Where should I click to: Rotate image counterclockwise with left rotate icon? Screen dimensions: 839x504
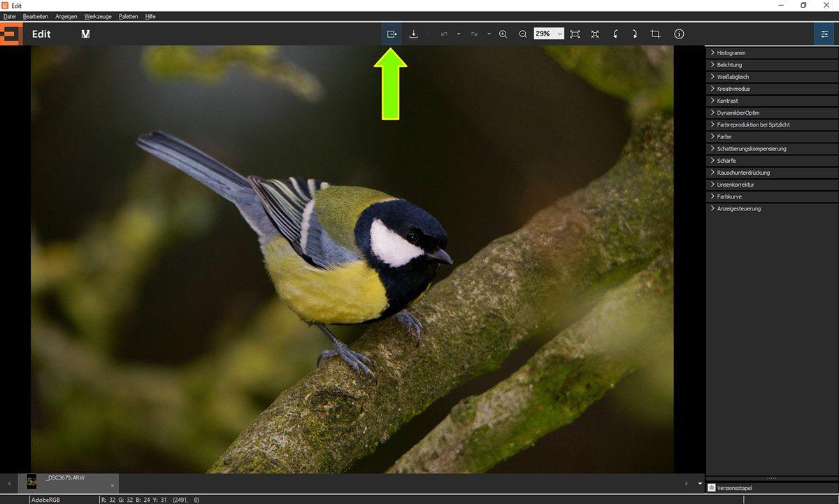(x=615, y=34)
